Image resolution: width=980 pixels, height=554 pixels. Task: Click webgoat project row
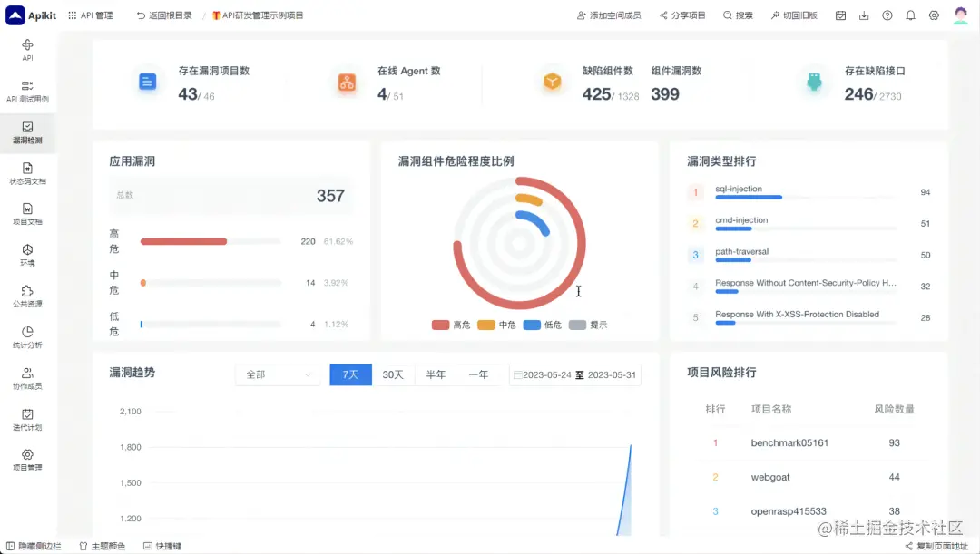pyautogui.click(x=809, y=477)
